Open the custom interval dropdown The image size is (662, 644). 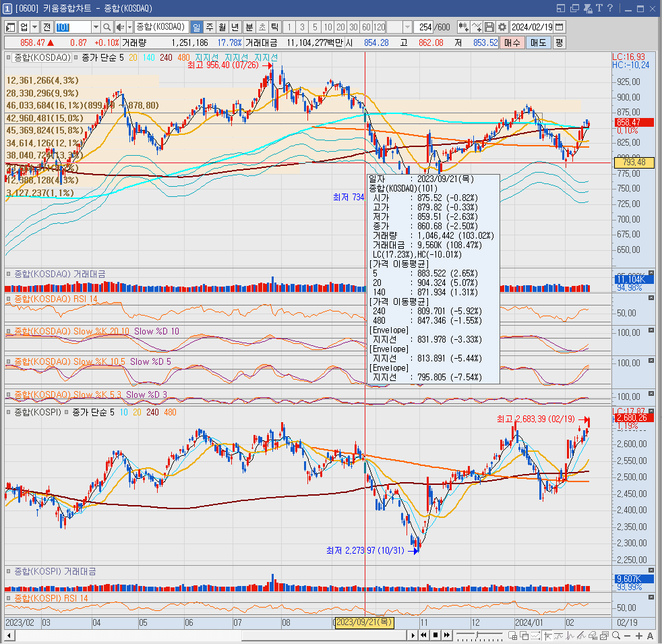(x=407, y=28)
